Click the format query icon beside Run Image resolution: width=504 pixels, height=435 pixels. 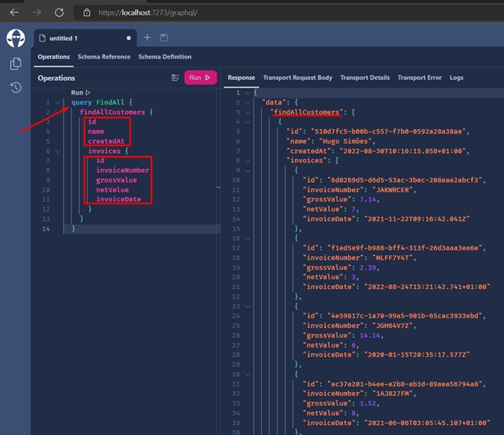(x=175, y=78)
